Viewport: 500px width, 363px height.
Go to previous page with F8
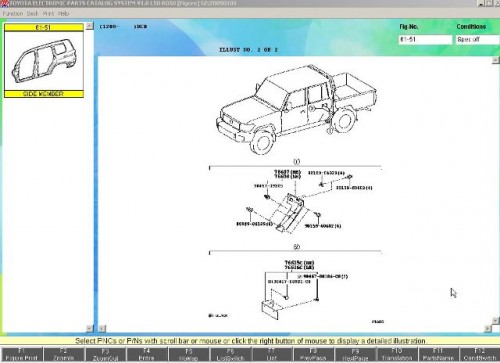[x=313, y=354]
